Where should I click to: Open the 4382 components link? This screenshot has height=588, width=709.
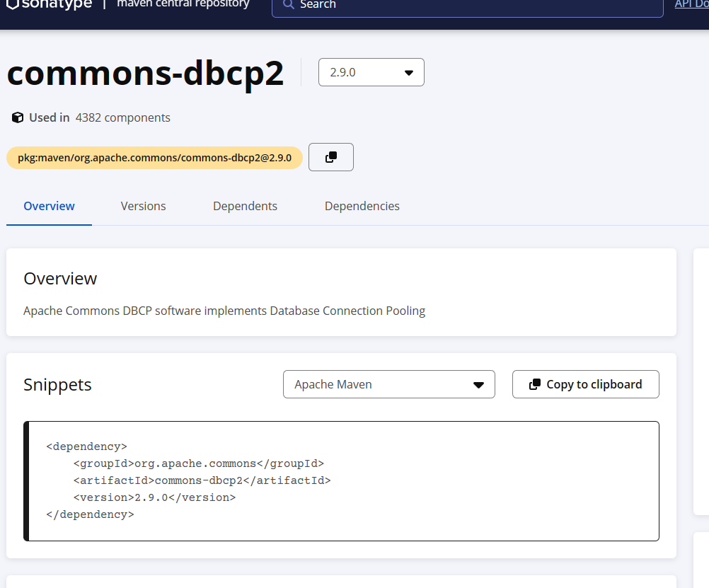point(122,117)
